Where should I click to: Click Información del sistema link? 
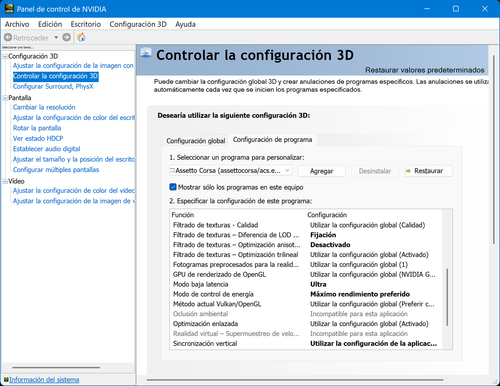coord(44,380)
